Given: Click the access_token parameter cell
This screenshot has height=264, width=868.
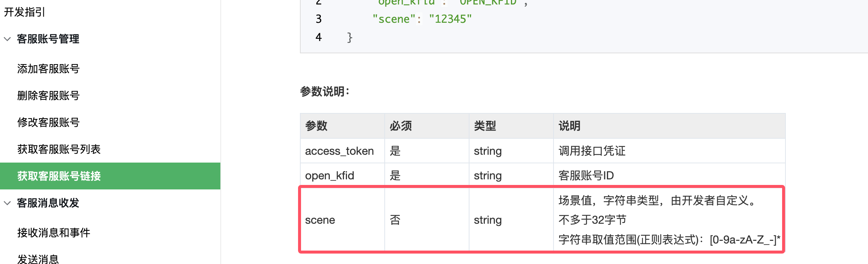Looking at the screenshot, I should point(342,151).
